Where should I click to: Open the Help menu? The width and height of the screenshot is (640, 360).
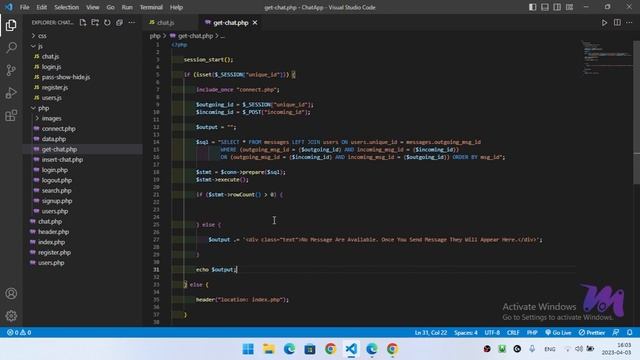tap(176, 7)
